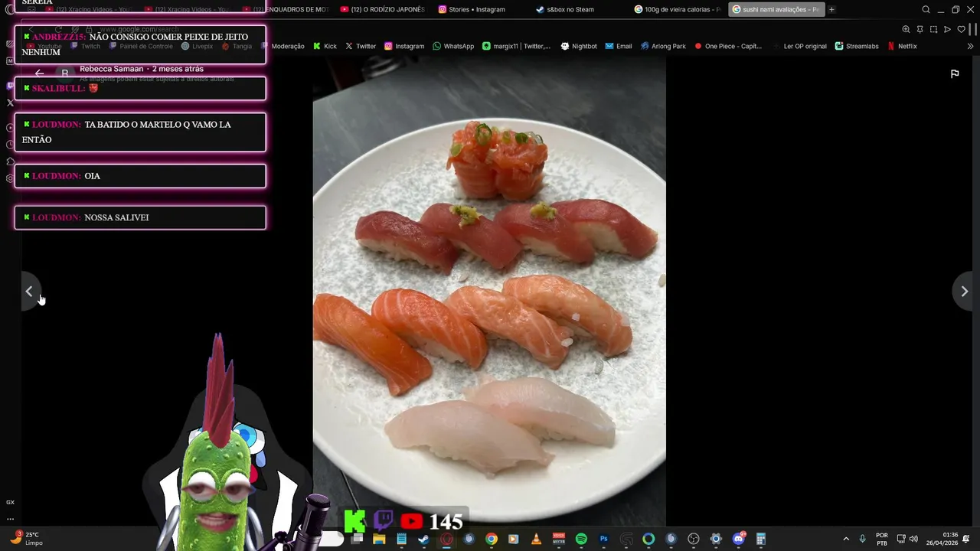Open the clock showing 01:36
Screen dimensions: 980x551
coord(942,539)
